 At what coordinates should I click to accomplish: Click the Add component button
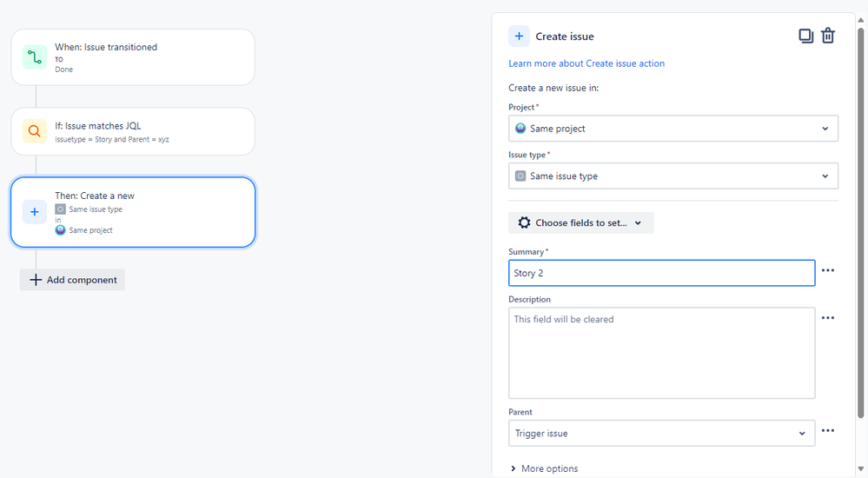coord(73,280)
